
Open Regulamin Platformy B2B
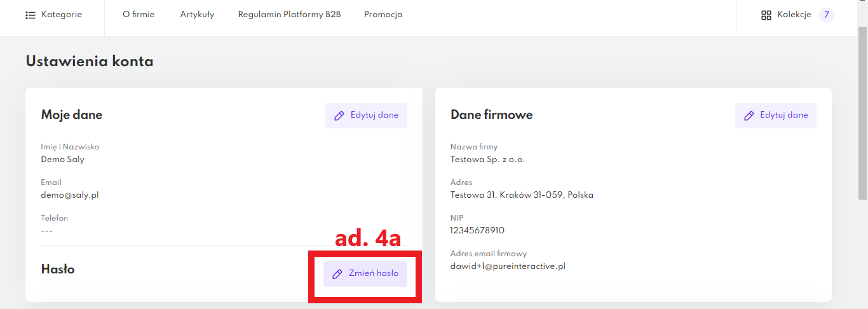tap(289, 15)
